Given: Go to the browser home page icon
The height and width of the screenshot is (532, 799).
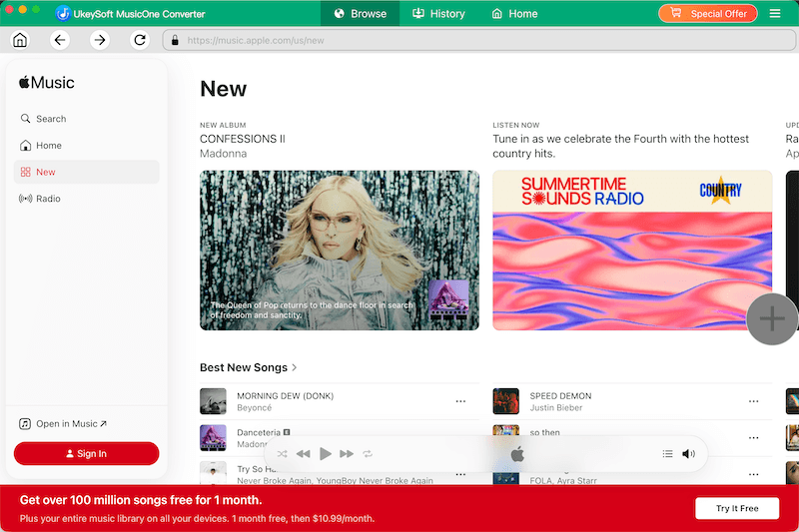Looking at the screenshot, I should (20, 40).
